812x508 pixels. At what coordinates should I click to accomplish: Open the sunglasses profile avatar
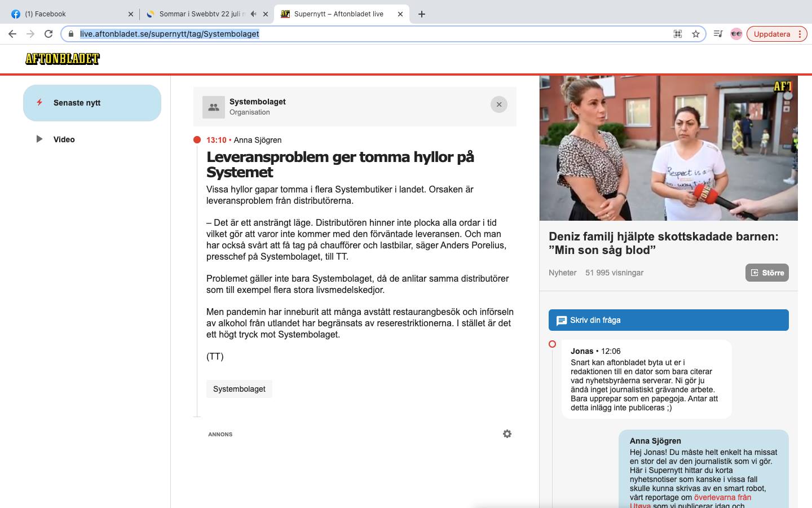point(736,34)
